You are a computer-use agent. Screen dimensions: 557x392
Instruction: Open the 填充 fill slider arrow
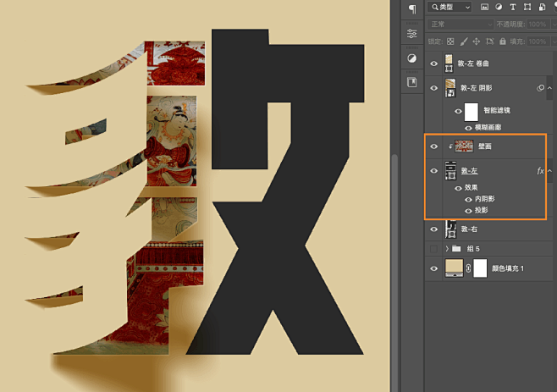[554, 41]
